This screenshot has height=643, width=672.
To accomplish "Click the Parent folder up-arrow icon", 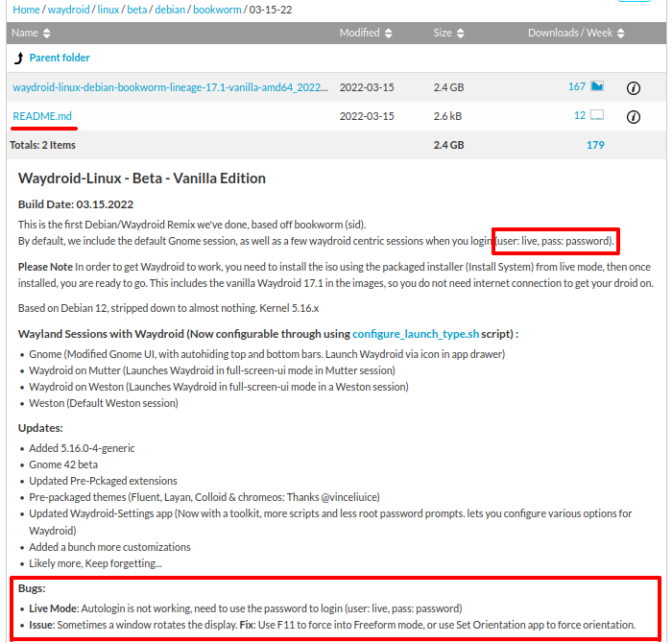I will [x=19, y=58].
